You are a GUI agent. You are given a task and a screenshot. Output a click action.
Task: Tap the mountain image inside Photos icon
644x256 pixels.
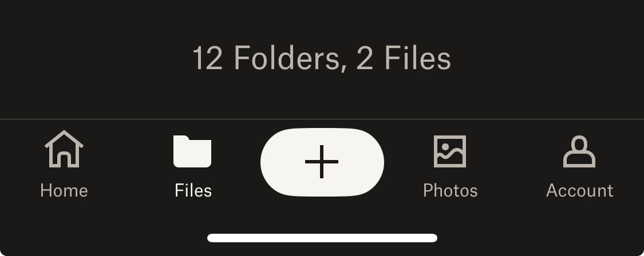click(450, 155)
